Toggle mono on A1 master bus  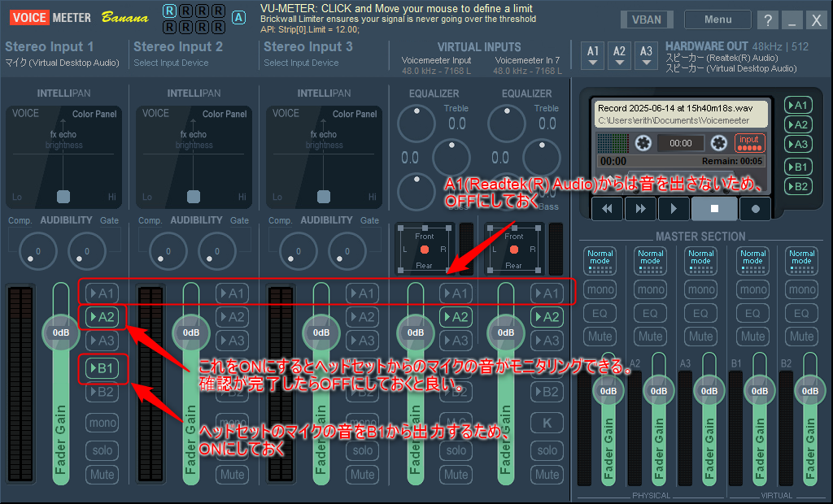click(600, 289)
